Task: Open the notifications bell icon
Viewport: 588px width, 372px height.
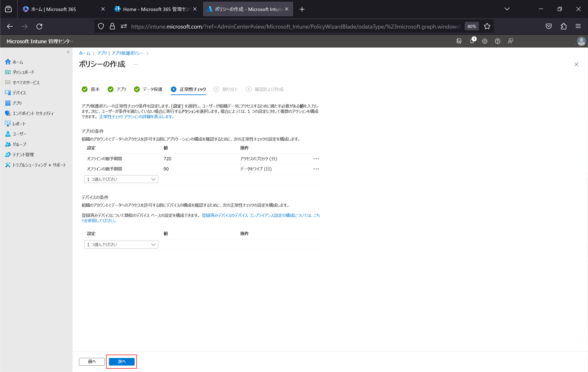Action: (x=472, y=41)
